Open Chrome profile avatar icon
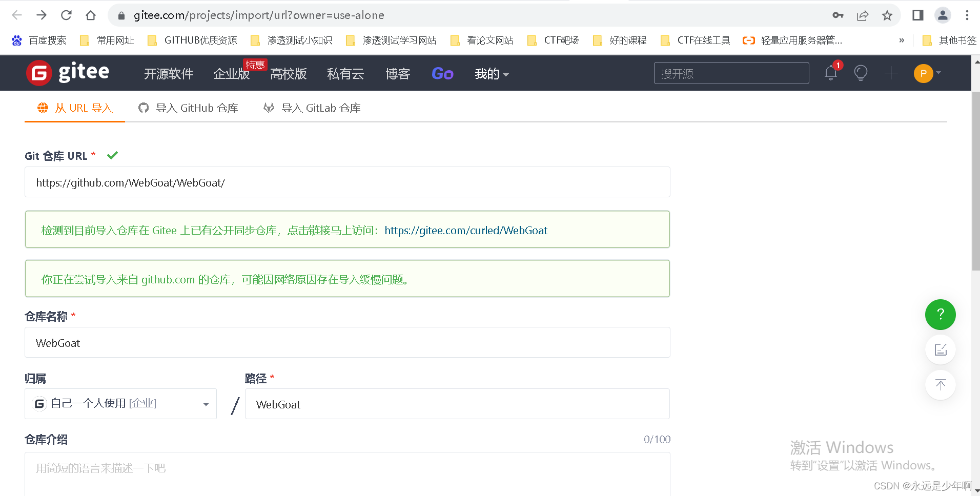Image resolution: width=980 pixels, height=496 pixels. point(943,15)
